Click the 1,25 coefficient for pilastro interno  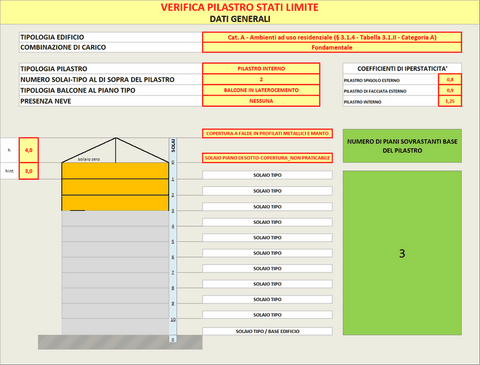pos(450,101)
